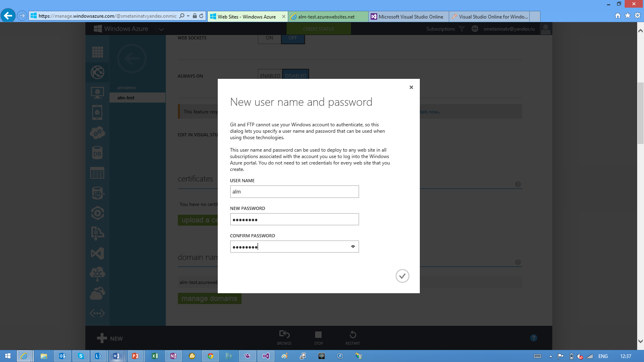Image resolution: width=644 pixels, height=362 pixels.
Task: Open the Credit Status banner
Action: 318,29
